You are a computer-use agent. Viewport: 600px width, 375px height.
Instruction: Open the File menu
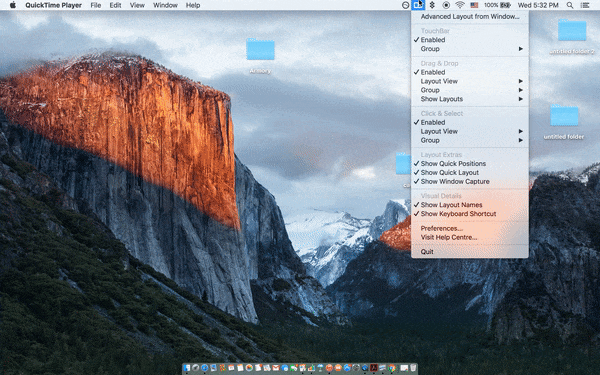point(96,5)
